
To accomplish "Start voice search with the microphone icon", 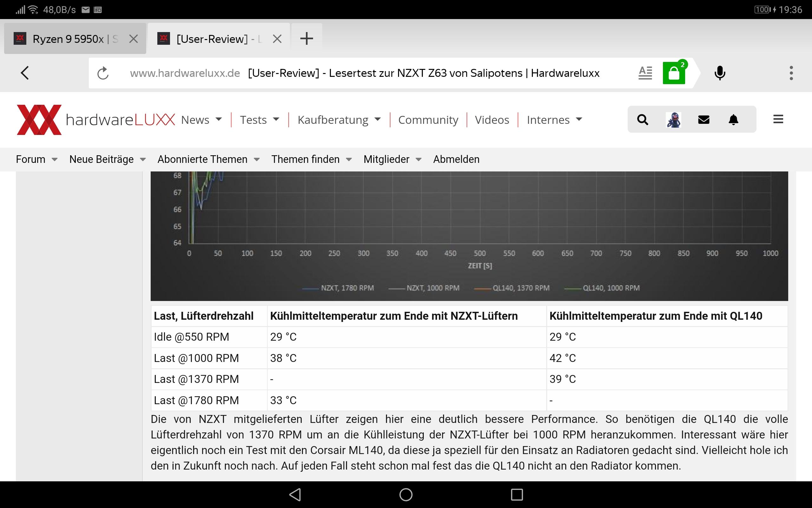I will click(x=720, y=73).
